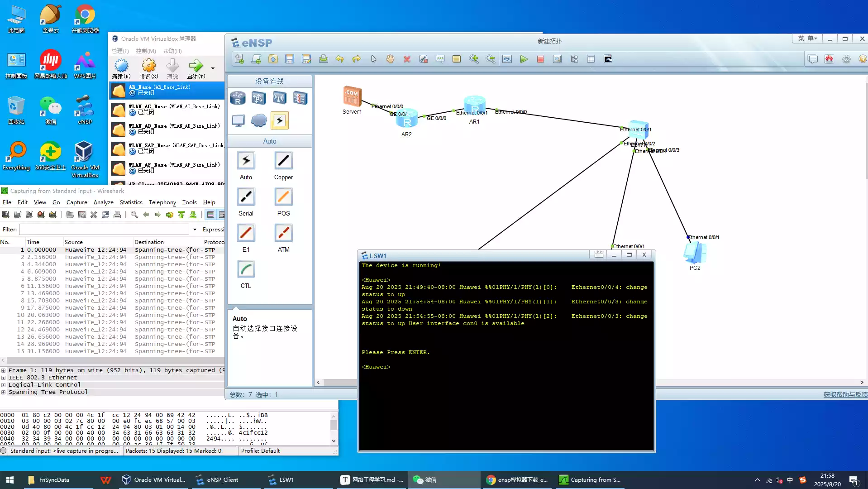868x489 pixels.
Task: Click Wireshark go to last packet icon
Action: pos(193,215)
